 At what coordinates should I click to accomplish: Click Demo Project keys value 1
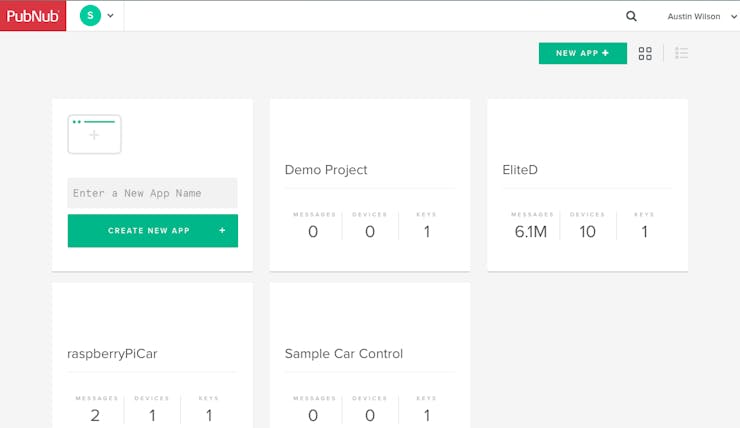(427, 232)
